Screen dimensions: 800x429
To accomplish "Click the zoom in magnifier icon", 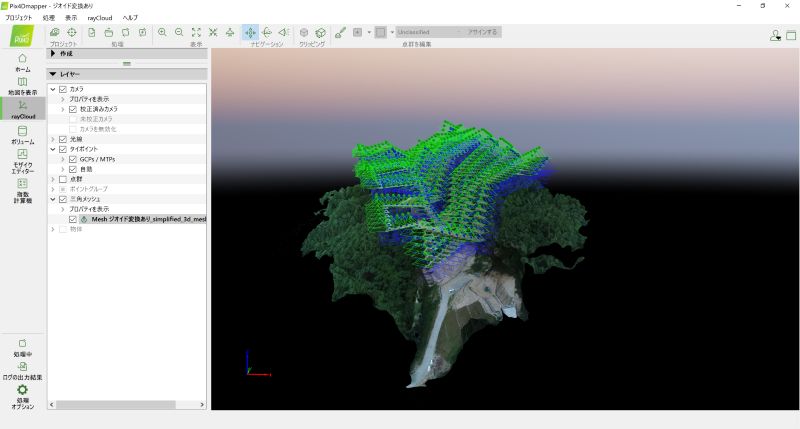I will pos(162,32).
